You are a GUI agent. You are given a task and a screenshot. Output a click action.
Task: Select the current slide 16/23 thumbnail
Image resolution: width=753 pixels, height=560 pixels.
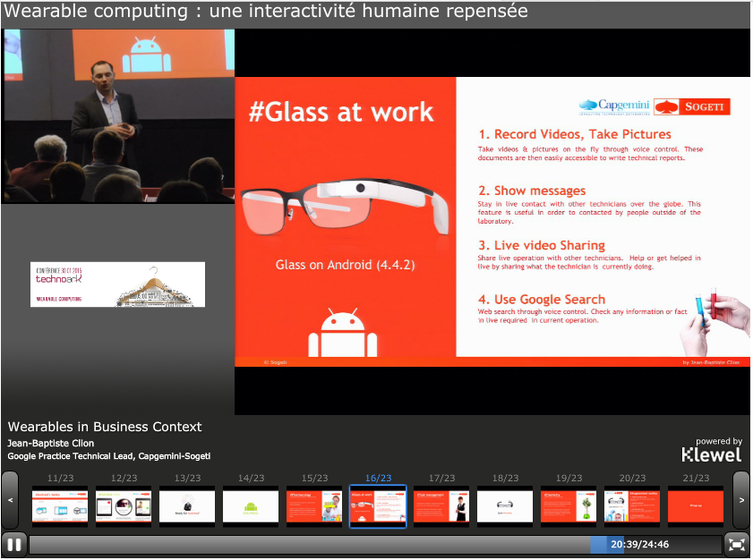coord(378,506)
